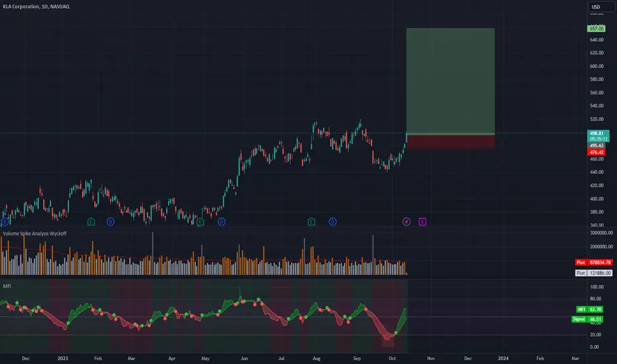Click the purple lightning event marker
This screenshot has width=617, height=364.
[x=406, y=222]
